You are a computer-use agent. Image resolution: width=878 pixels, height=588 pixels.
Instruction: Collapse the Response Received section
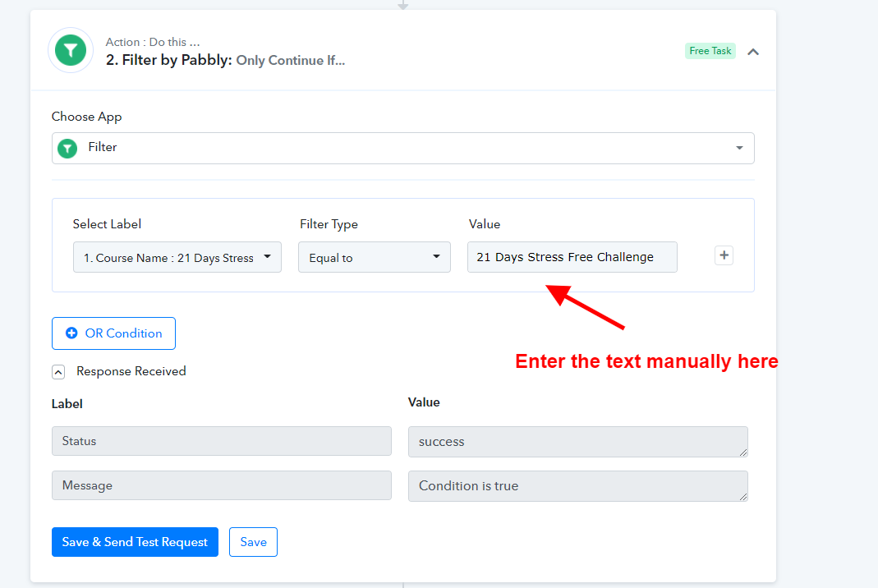click(x=58, y=372)
